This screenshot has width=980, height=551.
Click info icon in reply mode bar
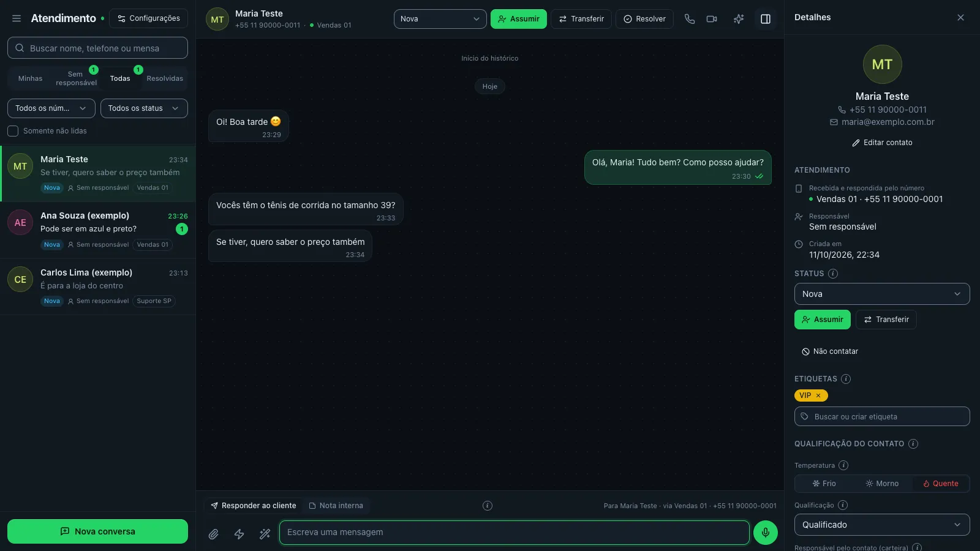488,506
